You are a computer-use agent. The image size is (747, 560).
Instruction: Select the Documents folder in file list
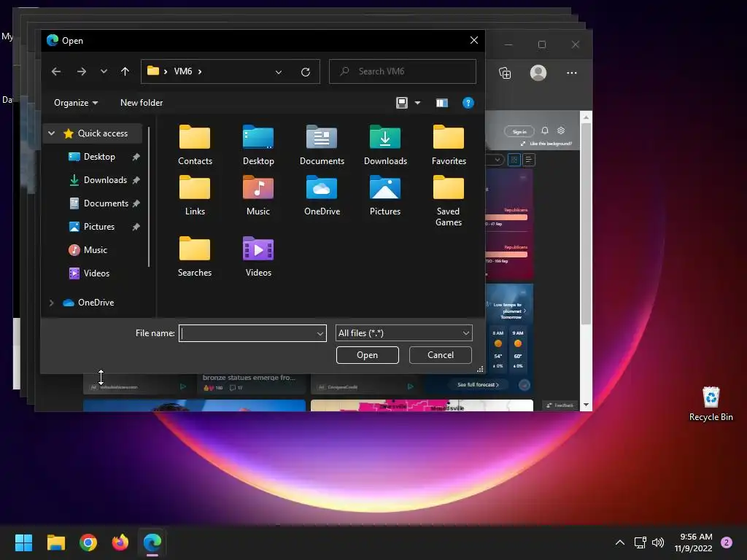[x=322, y=145]
